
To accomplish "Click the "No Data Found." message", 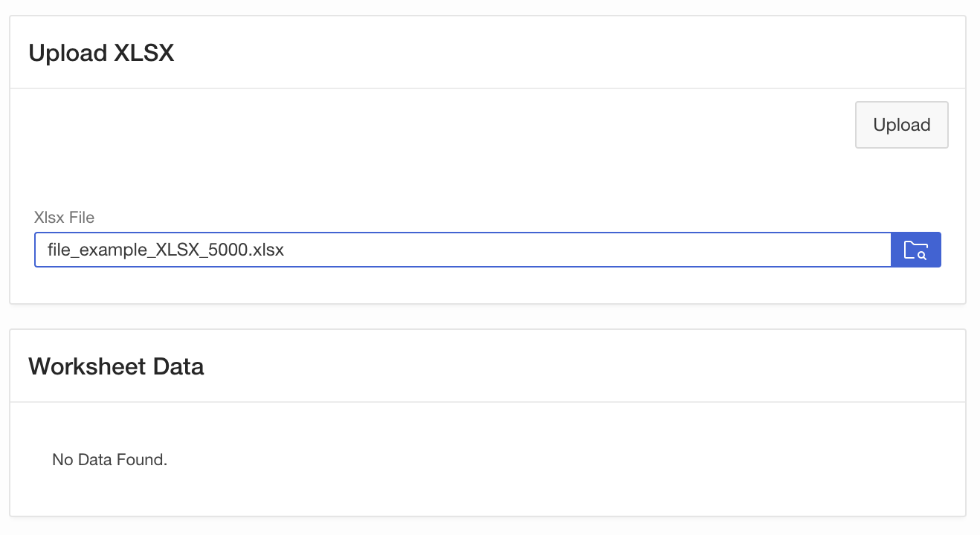I will (x=110, y=460).
